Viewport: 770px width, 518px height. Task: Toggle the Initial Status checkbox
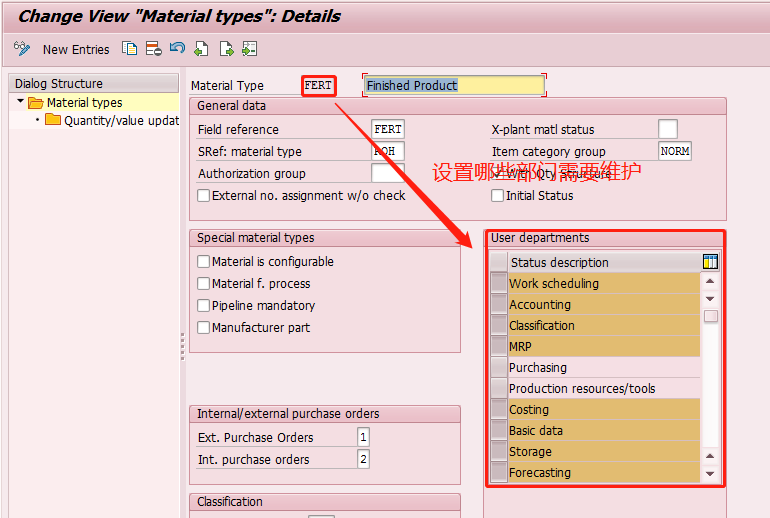tap(497, 195)
